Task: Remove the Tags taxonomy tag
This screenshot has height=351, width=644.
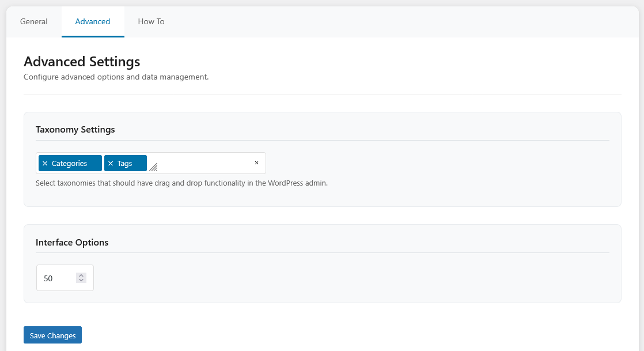Action: (111, 164)
